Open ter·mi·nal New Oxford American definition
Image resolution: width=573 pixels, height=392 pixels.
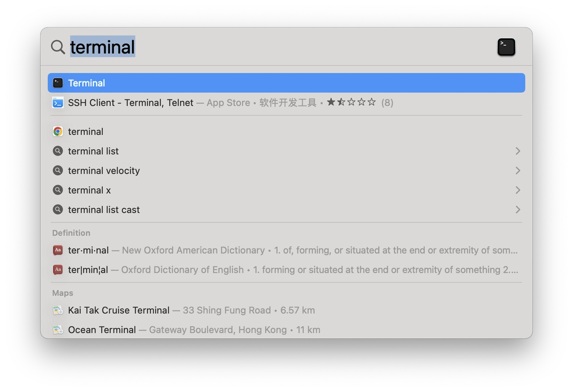(x=286, y=250)
